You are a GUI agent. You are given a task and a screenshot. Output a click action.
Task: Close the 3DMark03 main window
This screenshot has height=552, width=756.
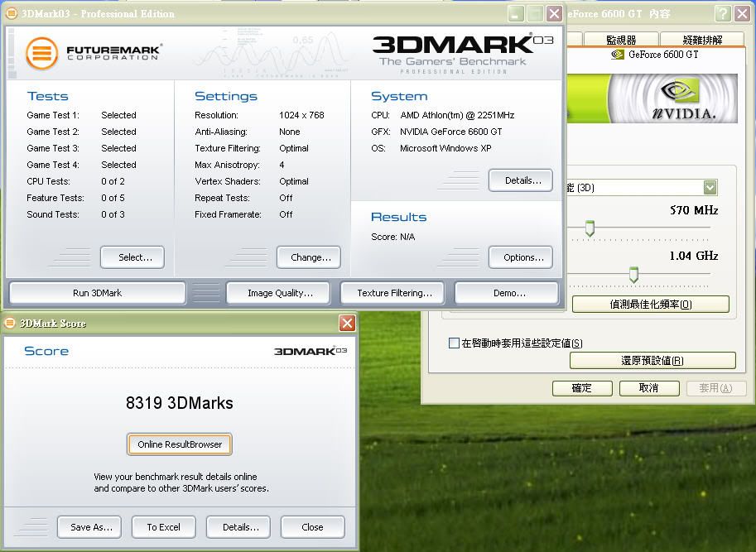click(554, 13)
